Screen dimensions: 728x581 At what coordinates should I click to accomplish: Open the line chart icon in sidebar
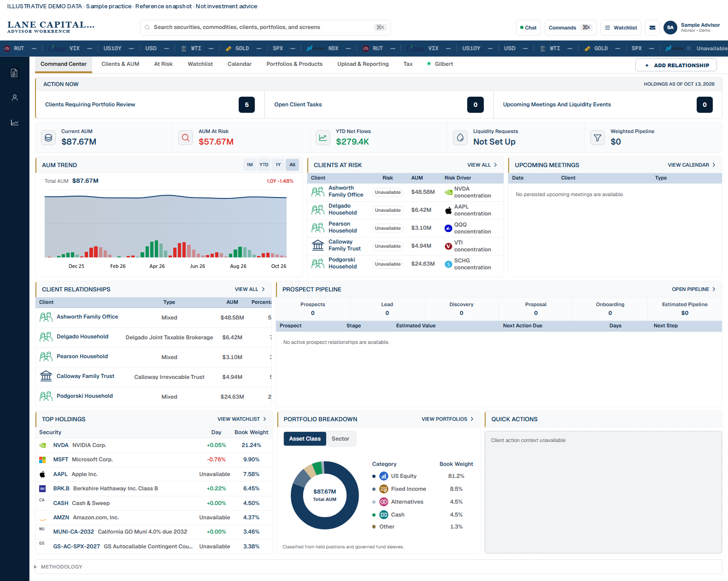pyautogui.click(x=14, y=122)
